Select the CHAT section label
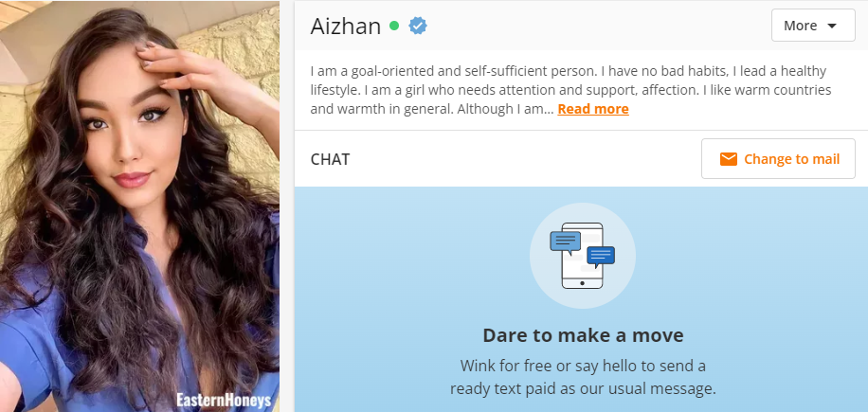The height and width of the screenshot is (412, 868). 330,159
